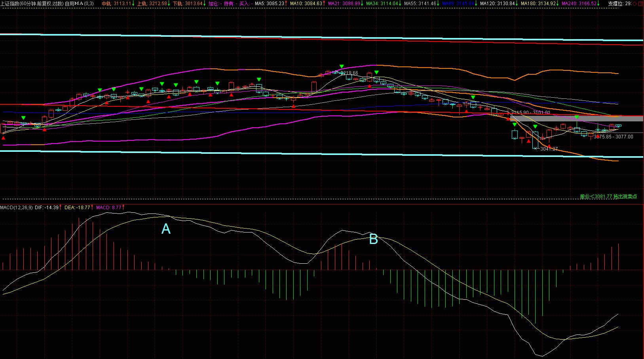This screenshot has width=644, height=359.
Task: Click the white x mark beside 3041.27
Action: point(536,149)
